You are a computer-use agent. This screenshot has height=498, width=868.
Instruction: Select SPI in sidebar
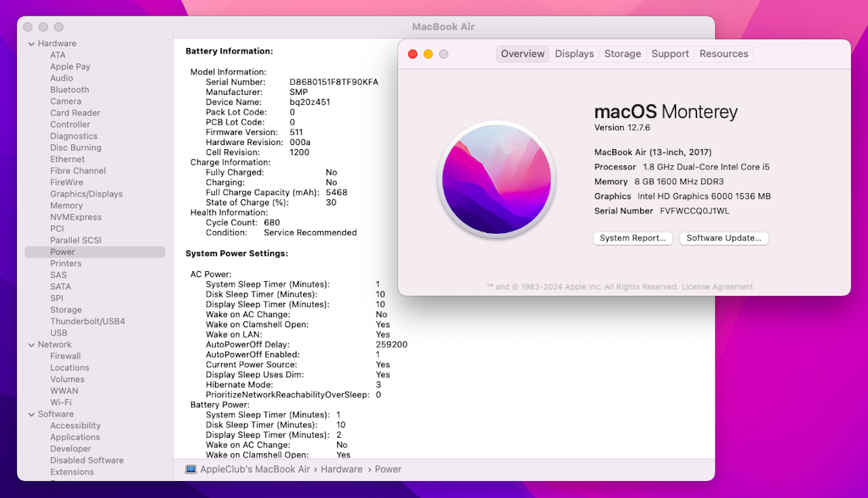[x=57, y=297]
